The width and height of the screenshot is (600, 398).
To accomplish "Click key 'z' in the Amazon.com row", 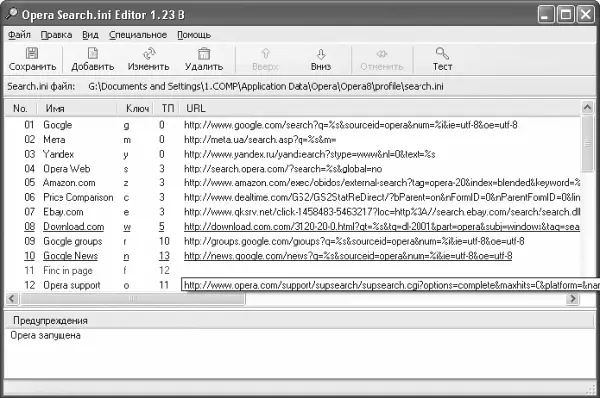I will click(126, 183).
